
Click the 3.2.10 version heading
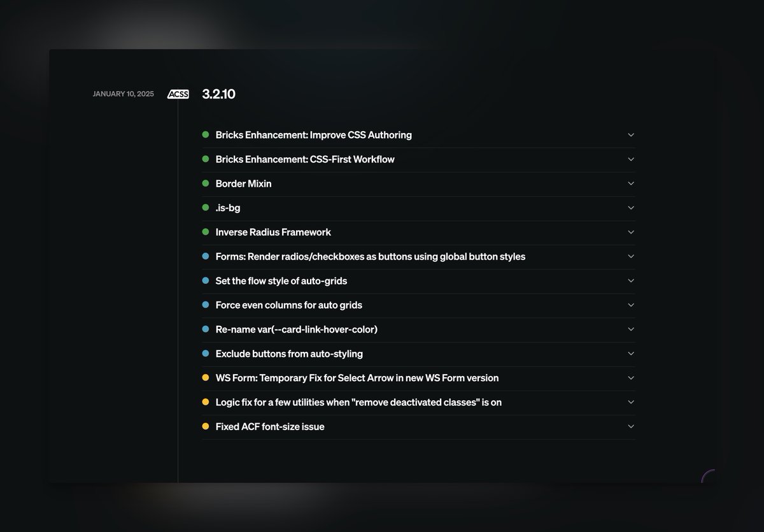pyautogui.click(x=218, y=94)
